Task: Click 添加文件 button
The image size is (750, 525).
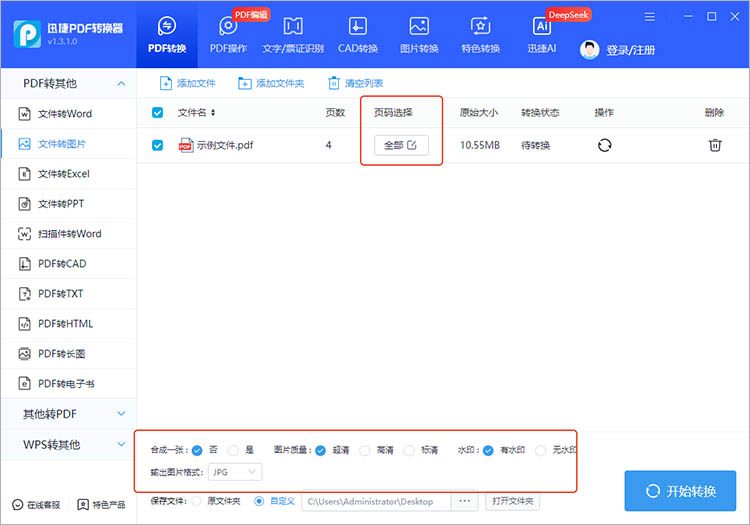Action: tap(187, 83)
